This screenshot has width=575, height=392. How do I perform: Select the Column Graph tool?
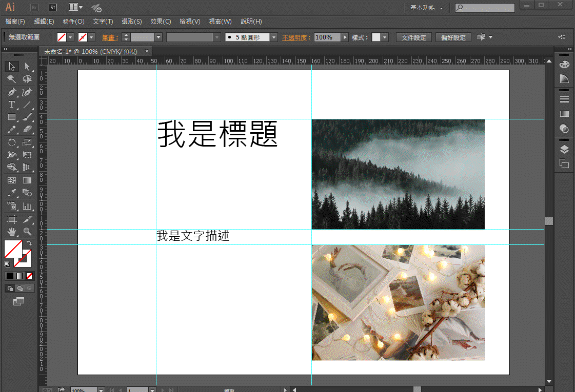tap(27, 207)
